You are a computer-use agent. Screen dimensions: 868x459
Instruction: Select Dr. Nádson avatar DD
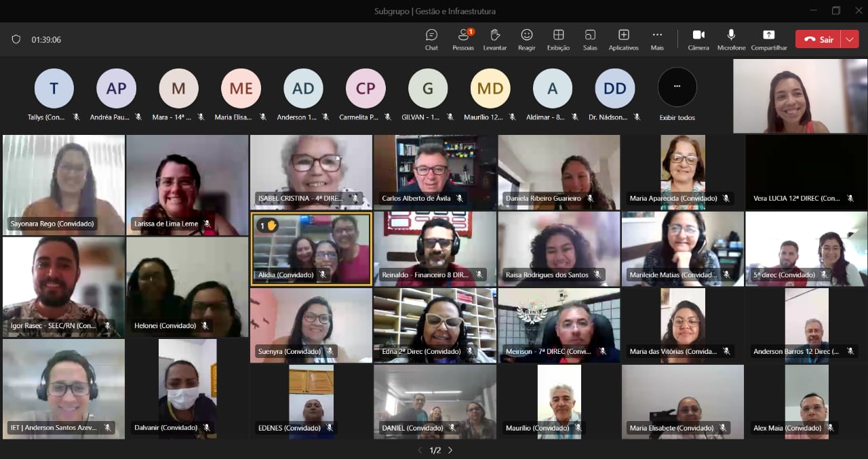click(x=615, y=88)
